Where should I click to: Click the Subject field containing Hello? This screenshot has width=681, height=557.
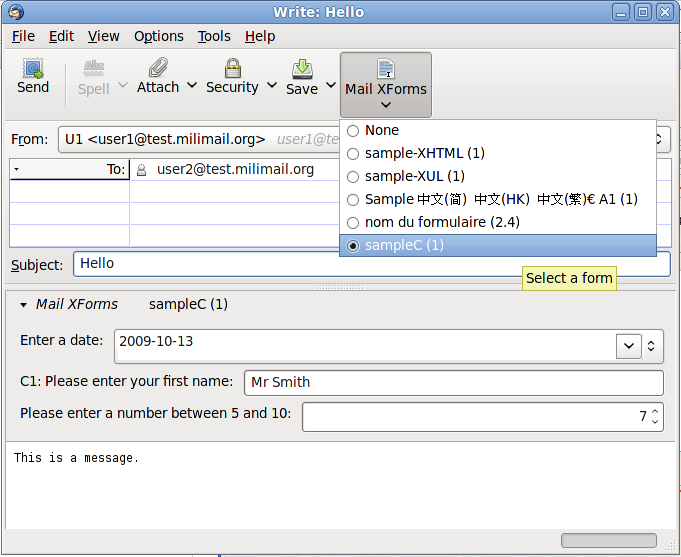pos(372,264)
